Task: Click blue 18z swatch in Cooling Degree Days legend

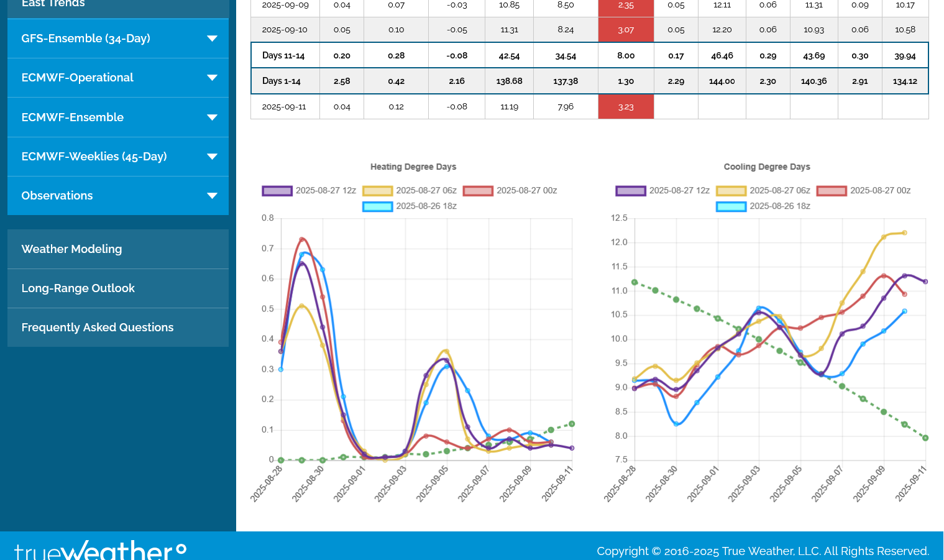Action: [731, 206]
